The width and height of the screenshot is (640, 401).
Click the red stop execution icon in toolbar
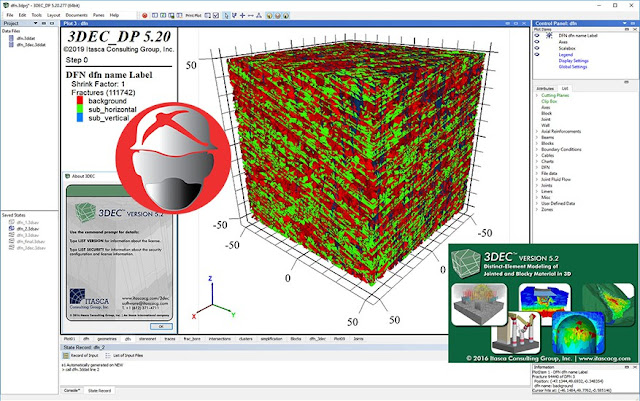144,16
